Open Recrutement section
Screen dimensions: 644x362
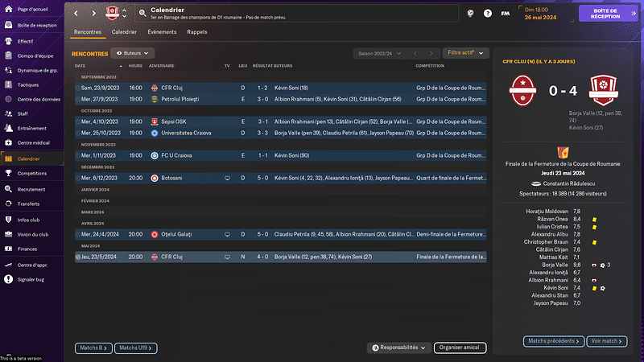[32, 189]
